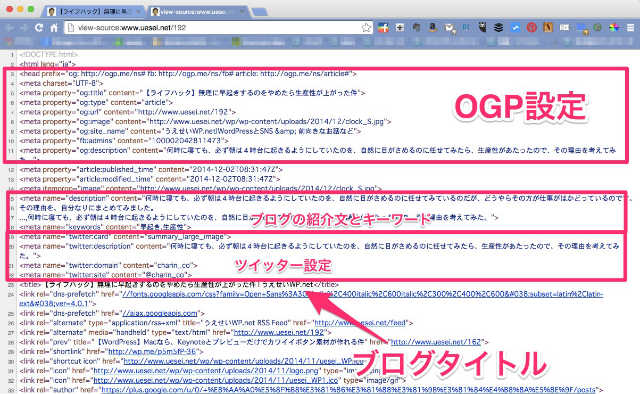
Task: Go to the home page via house icon
Action: click(x=53, y=28)
